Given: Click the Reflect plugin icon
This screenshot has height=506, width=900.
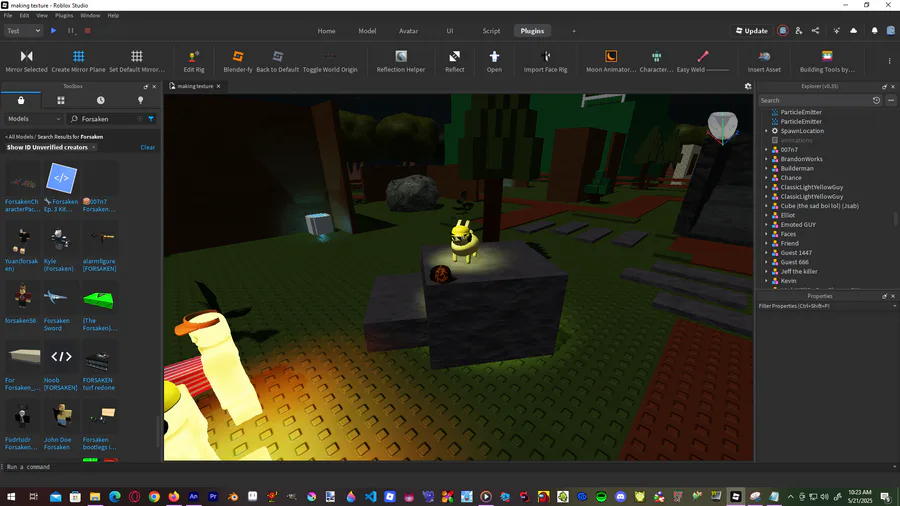Looking at the screenshot, I should tap(455, 56).
